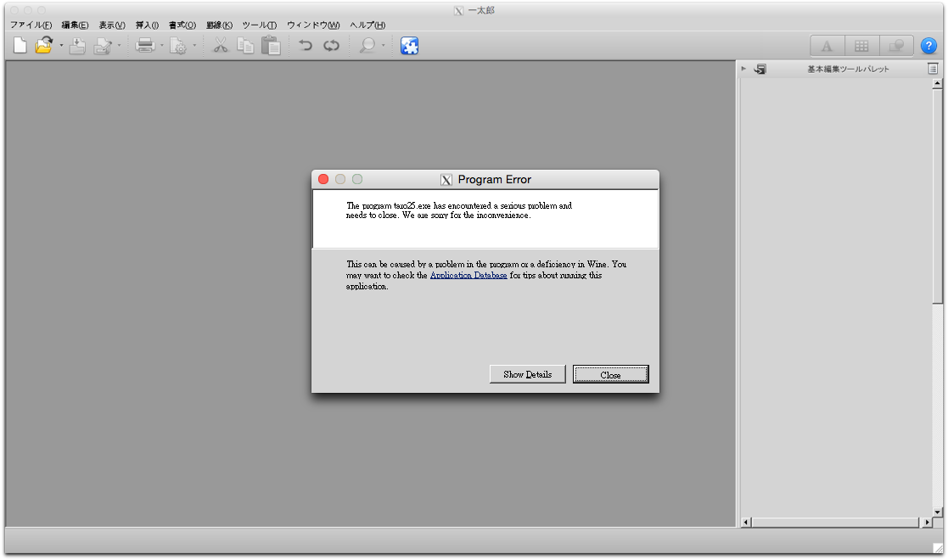The image size is (948, 560).
Task: Click the blue question mark help icon
Action: click(x=928, y=46)
